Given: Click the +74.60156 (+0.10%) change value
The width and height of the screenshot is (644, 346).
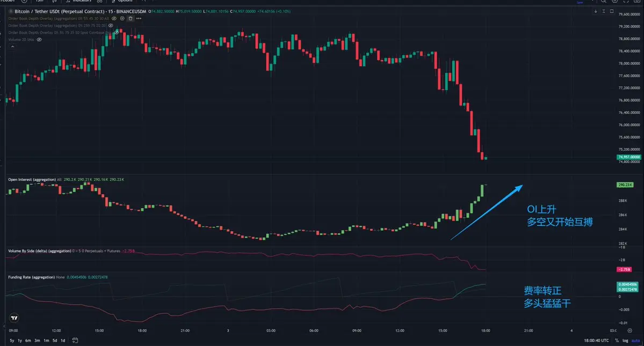Looking at the screenshot, I should point(273,11).
